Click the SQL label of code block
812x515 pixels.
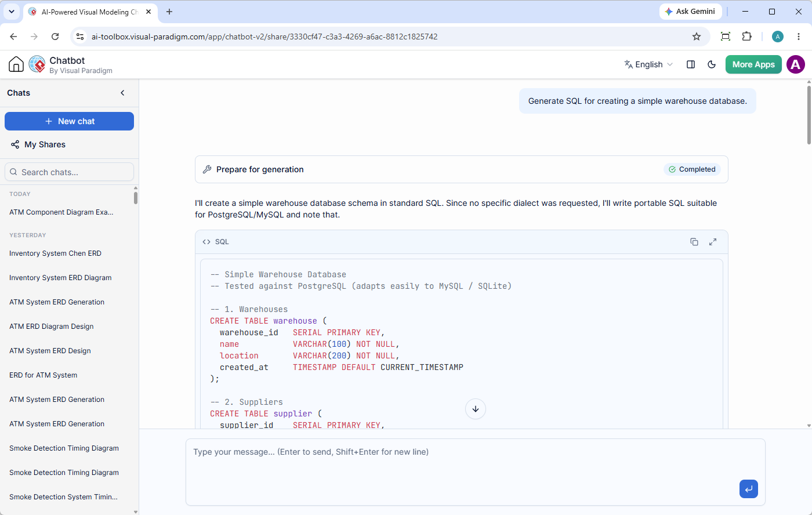point(222,242)
